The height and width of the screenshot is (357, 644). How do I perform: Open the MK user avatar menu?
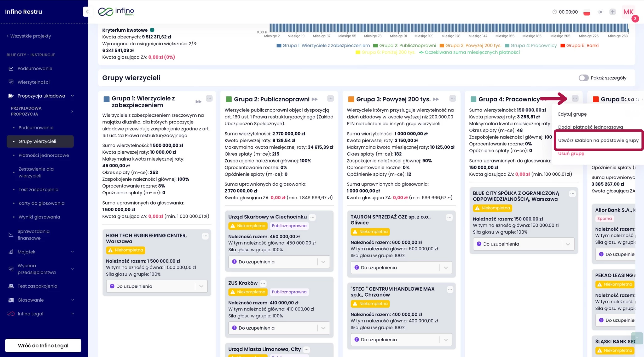point(628,12)
